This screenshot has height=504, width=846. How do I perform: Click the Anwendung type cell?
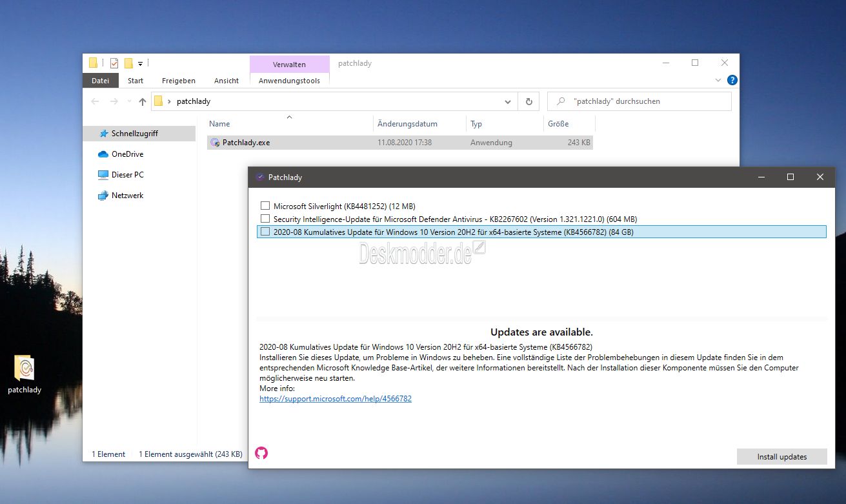click(x=491, y=143)
